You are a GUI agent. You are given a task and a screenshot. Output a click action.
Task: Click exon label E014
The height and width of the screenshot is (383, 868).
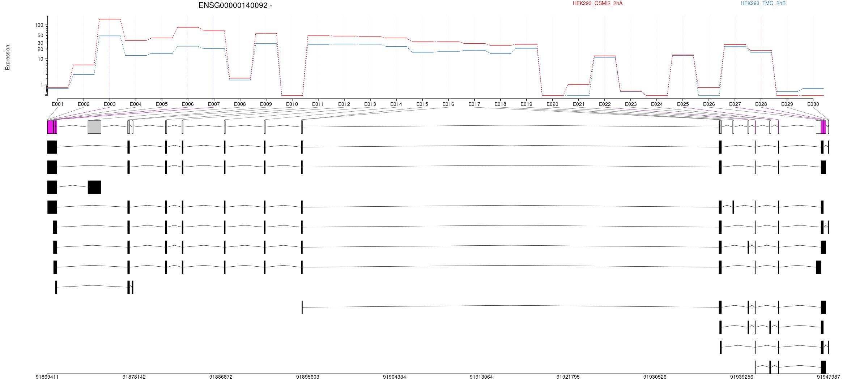(396, 104)
